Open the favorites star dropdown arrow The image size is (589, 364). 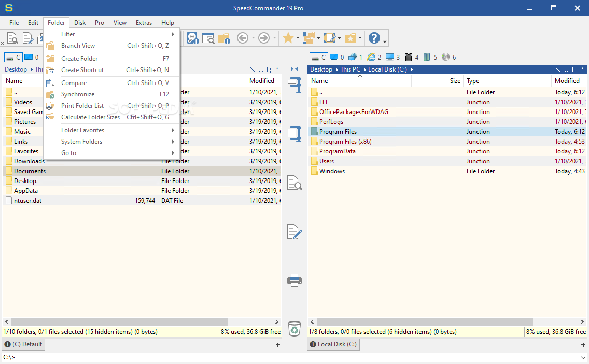[298, 38]
